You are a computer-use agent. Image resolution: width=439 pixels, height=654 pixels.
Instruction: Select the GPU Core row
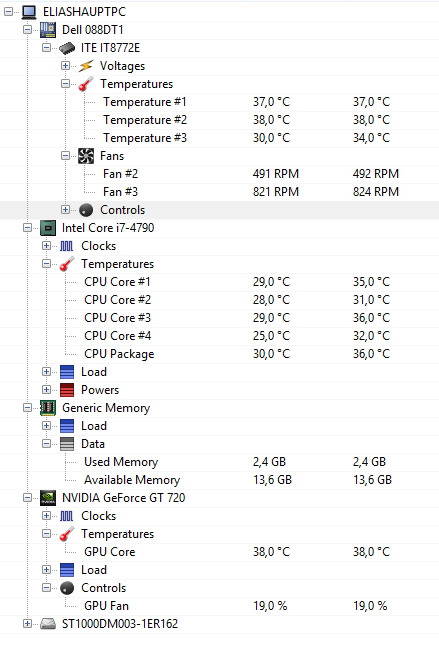pyautogui.click(x=219, y=552)
